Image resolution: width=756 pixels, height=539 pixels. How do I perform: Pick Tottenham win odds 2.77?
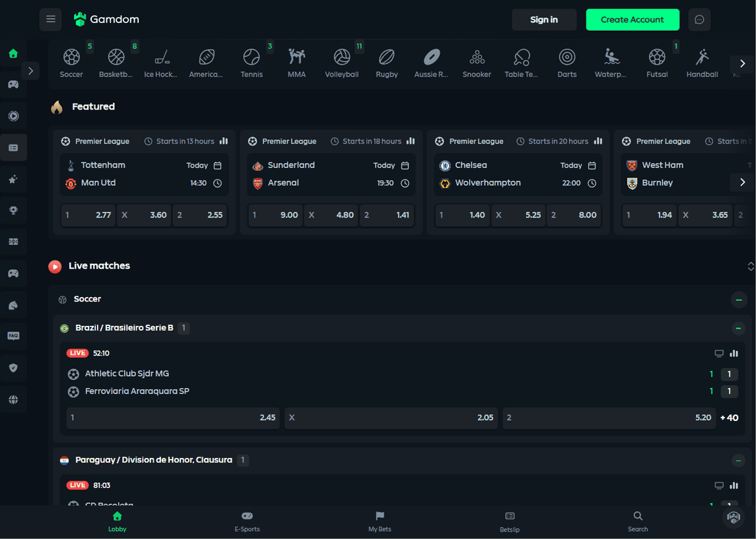88,215
